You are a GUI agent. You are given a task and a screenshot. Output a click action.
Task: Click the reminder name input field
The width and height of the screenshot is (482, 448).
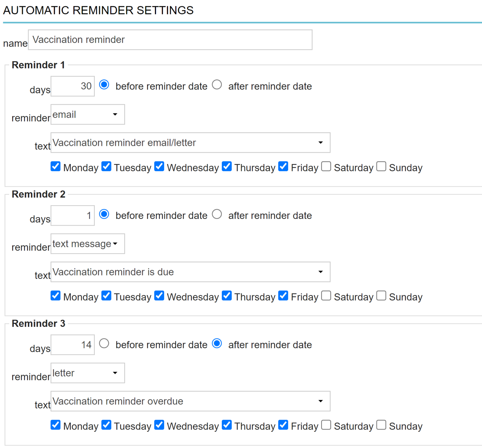170,40
